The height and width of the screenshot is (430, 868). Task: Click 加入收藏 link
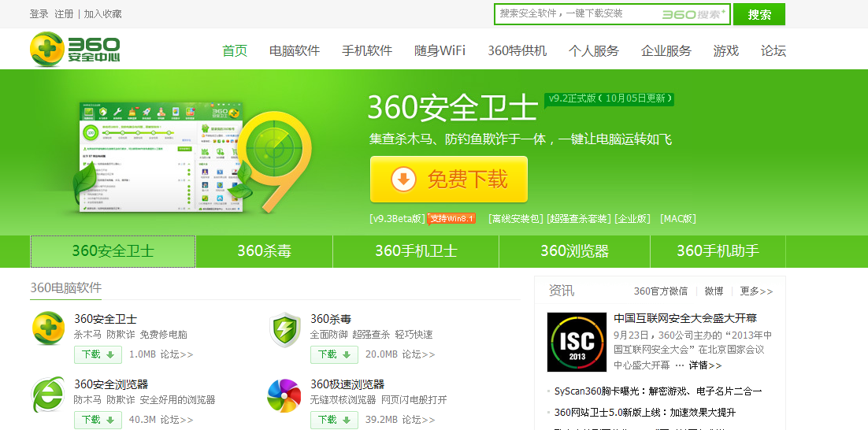(103, 14)
